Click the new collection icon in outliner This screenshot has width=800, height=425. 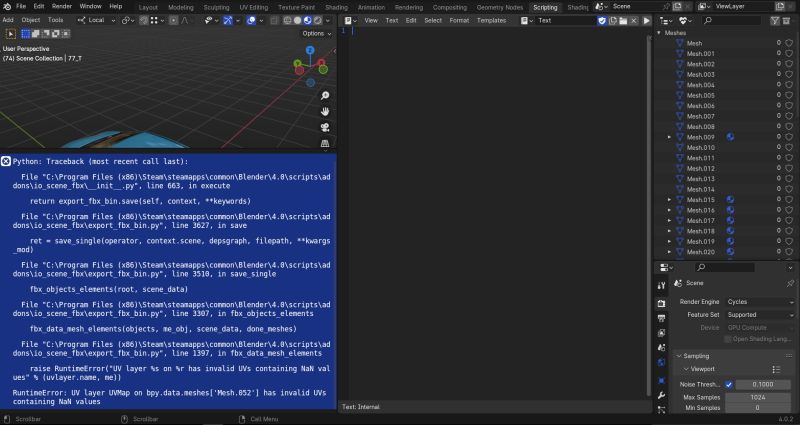tap(787, 21)
